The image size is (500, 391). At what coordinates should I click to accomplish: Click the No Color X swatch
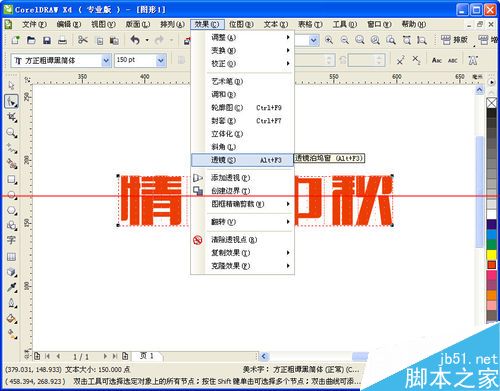pos(491,103)
